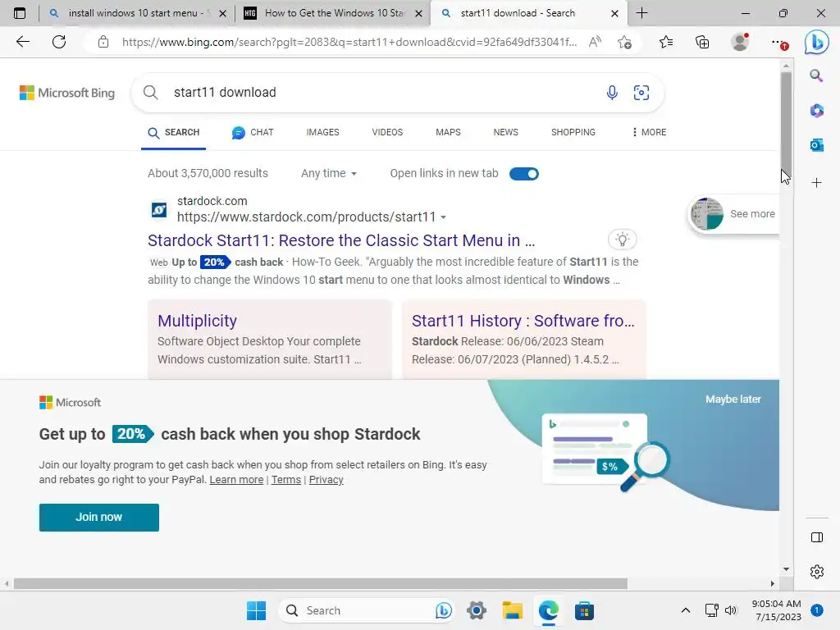Add this page to favorites
The width and height of the screenshot is (840, 630).
click(x=624, y=42)
